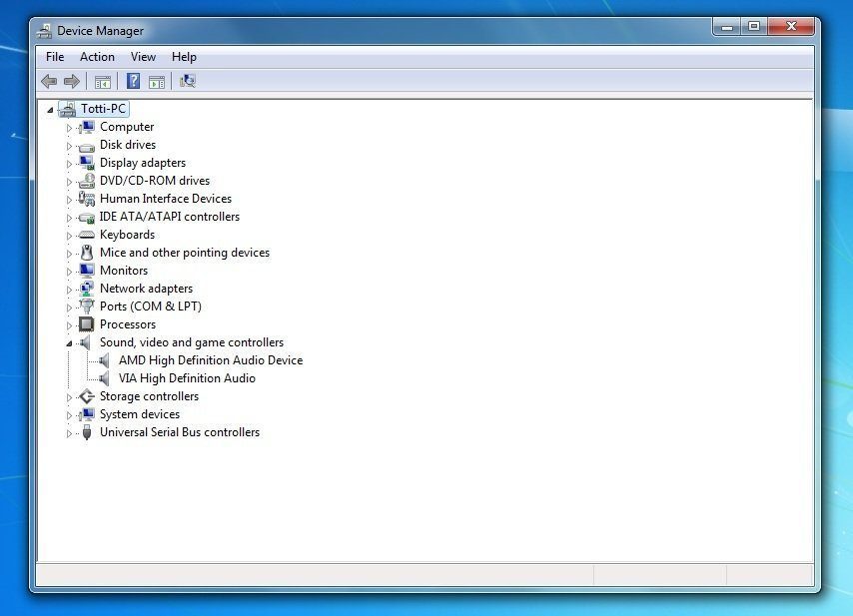Open the View menu
The width and height of the screenshot is (853, 616).
[143, 57]
